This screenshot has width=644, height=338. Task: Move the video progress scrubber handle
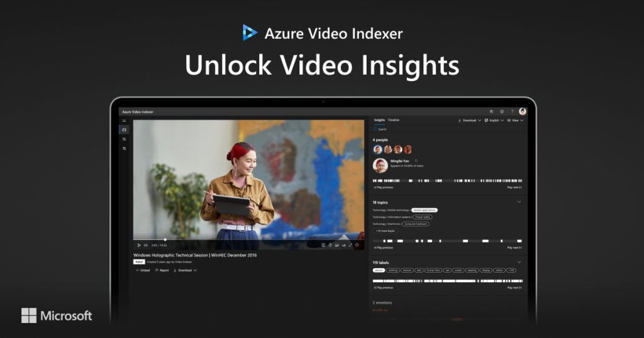[x=165, y=239]
